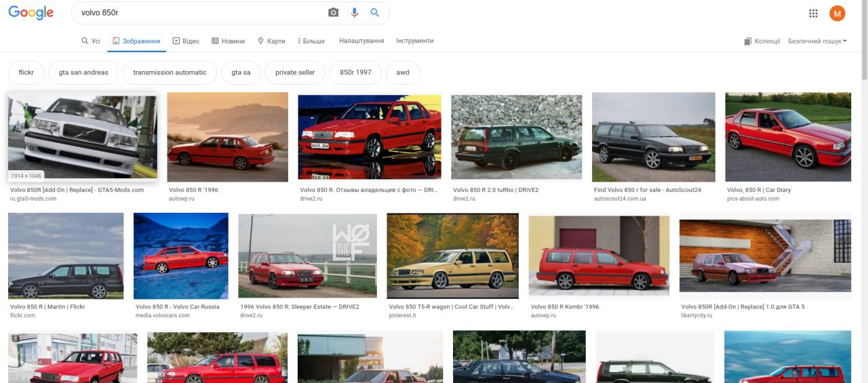Click the media.volvocars.com source link
This screenshot has width=868, height=383.
point(163,315)
